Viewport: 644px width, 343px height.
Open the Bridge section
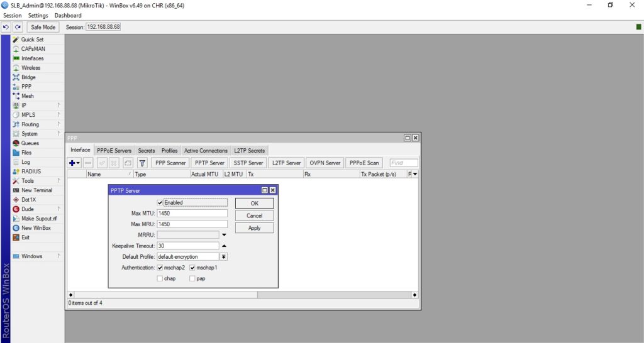(x=28, y=77)
